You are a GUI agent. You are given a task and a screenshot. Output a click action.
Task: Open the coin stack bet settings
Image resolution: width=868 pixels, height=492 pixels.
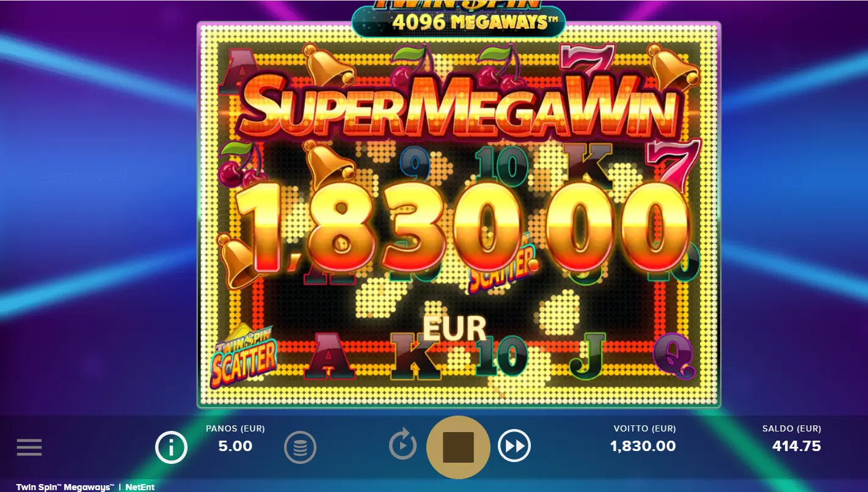(x=300, y=447)
